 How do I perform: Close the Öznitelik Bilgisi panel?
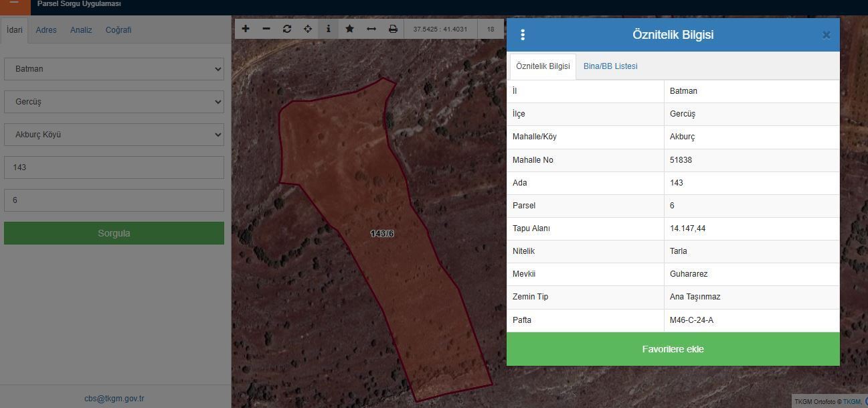click(826, 35)
